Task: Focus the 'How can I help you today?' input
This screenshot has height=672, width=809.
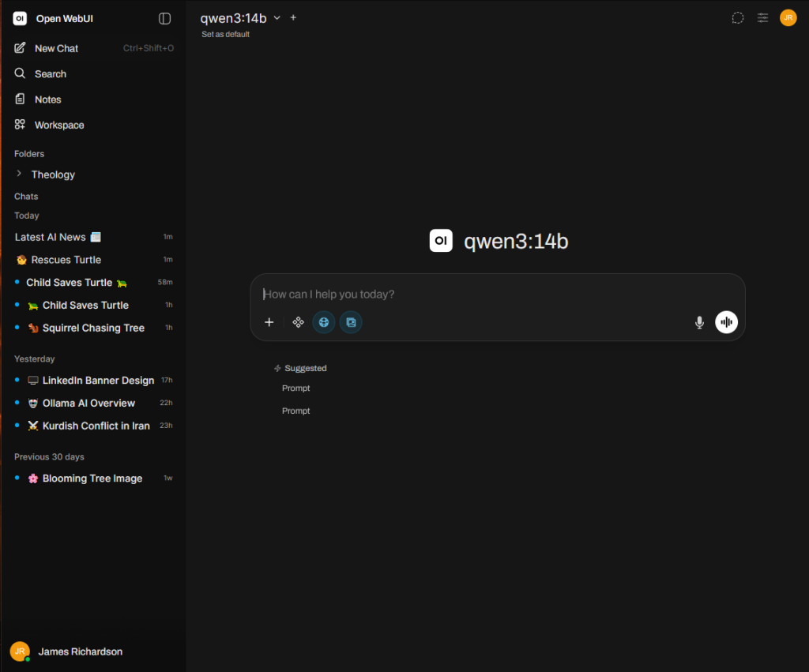Action: [498, 294]
